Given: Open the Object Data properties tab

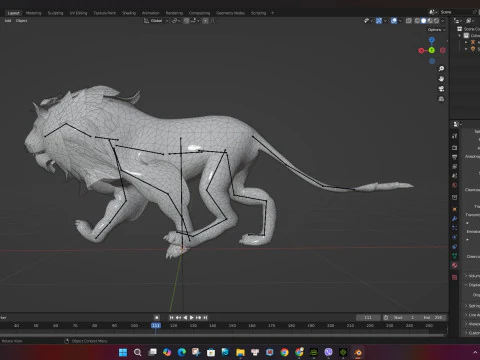Looking at the screenshot, I should pyautogui.click(x=454, y=256).
